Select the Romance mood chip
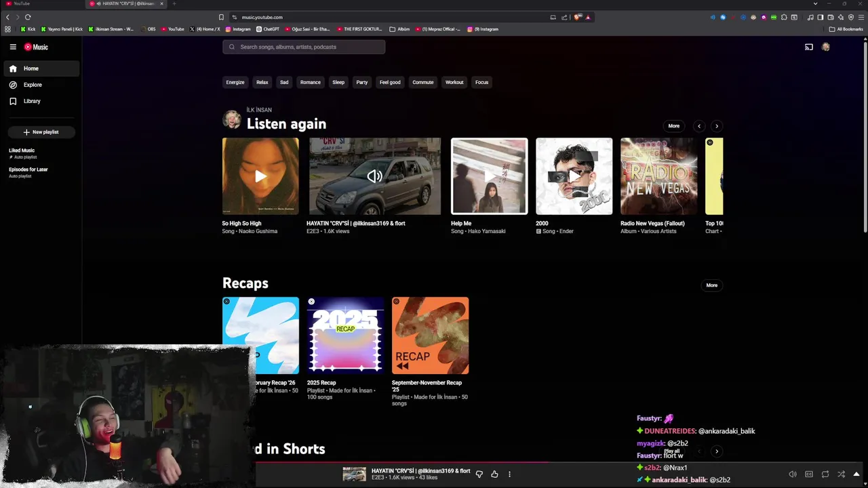The height and width of the screenshot is (488, 868). [311, 82]
